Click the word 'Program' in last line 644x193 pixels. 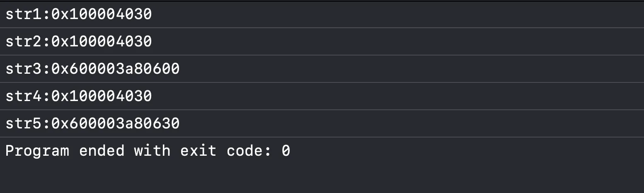tap(37, 151)
